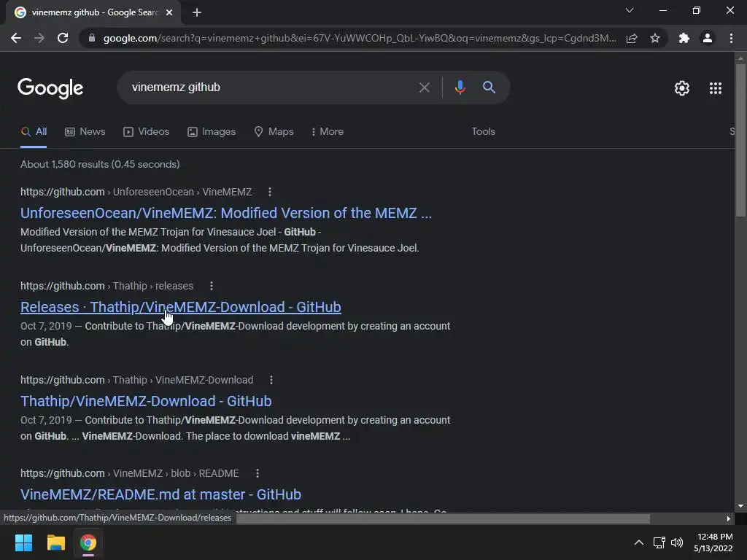The width and height of the screenshot is (747, 560).
Task: Open Releases · Thathip/VineMEMZ-Download link
Action: pyautogui.click(x=181, y=307)
